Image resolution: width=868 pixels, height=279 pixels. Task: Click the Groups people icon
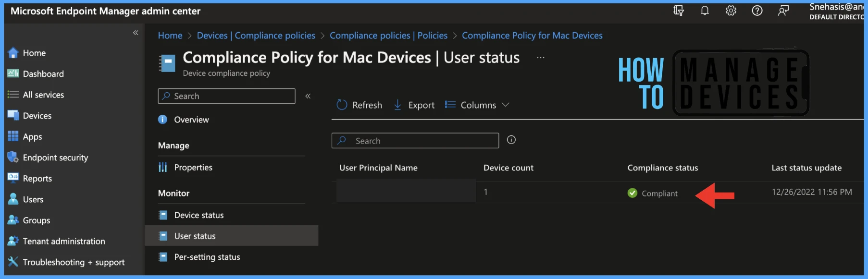pyautogui.click(x=13, y=220)
